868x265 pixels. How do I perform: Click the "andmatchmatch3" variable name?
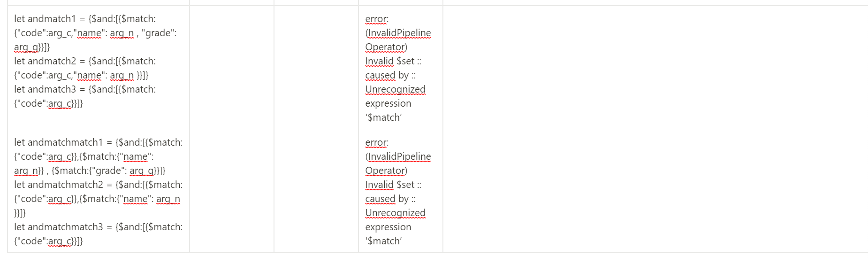[x=65, y=227]
